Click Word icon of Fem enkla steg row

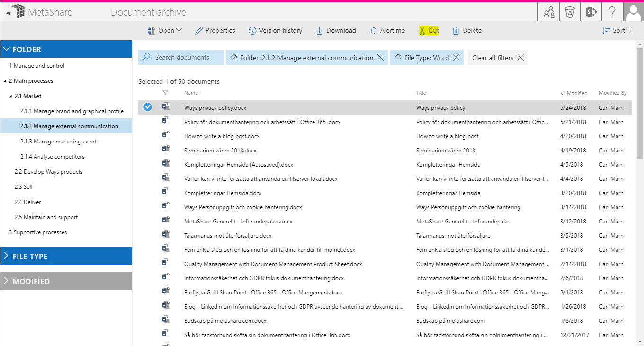166,248
